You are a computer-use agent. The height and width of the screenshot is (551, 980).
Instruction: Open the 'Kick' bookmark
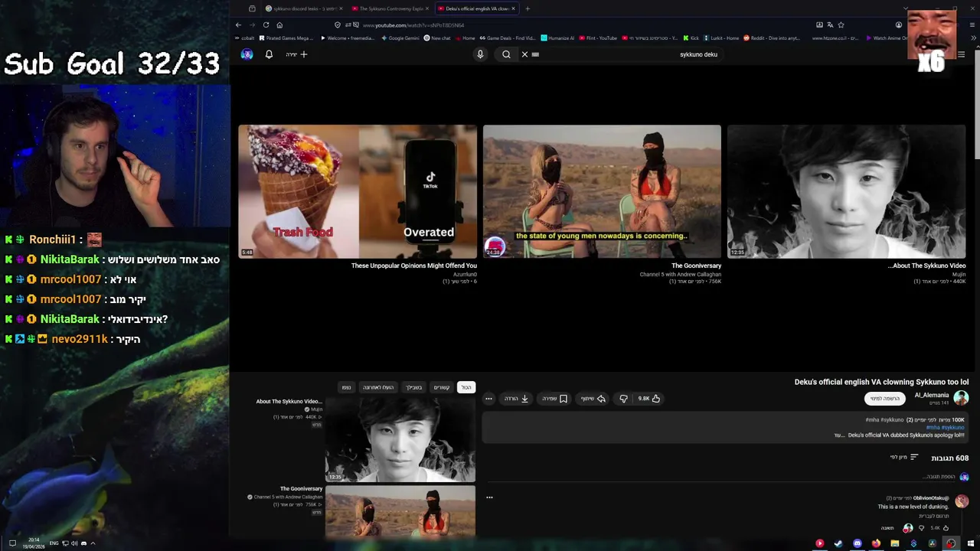[691, 37]
